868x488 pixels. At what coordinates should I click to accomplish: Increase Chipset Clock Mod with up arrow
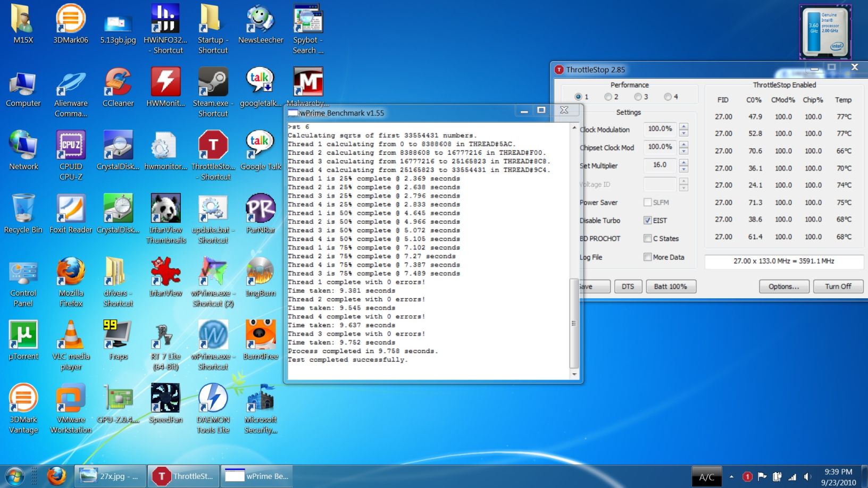click(684, 144)
